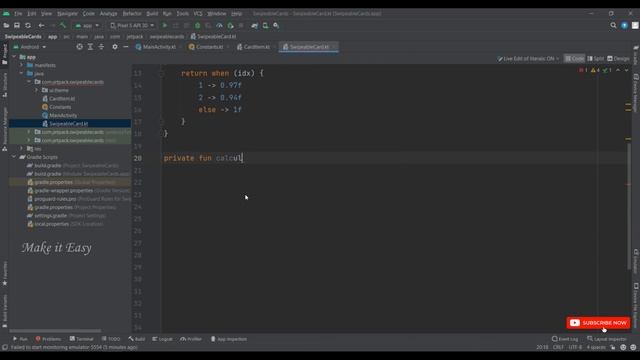The height and width of the screenshot is (360, 640).
Task: Click the Back navigation arrow
Action: [41, 25]
